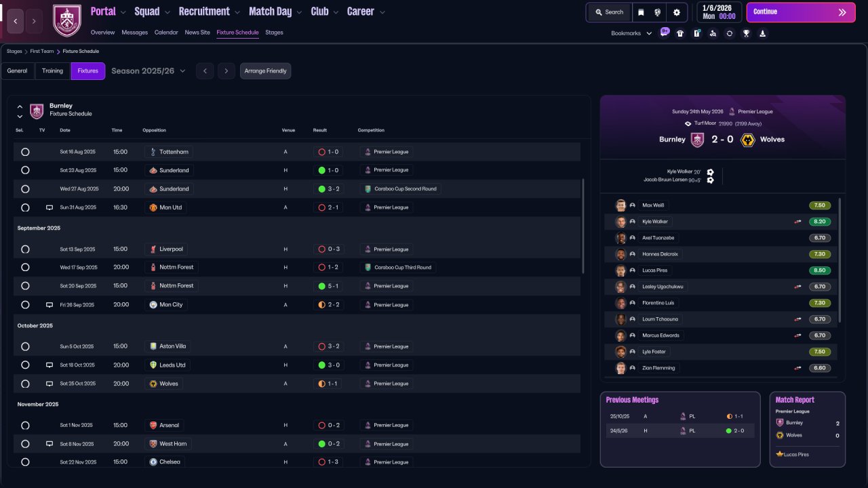Click the Stages breadcrumb link

pyautogui.click(x=14, y=52)
